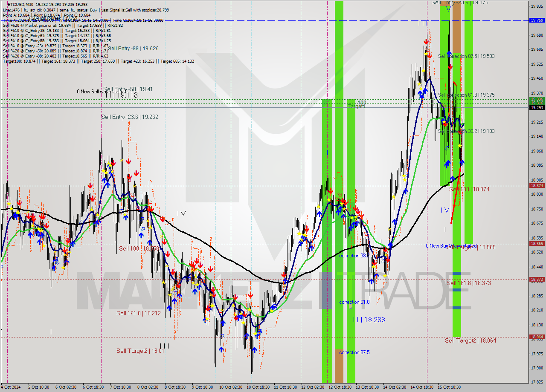Click the 17.825 price axis value
The height and width of the screenshot is (392, 546).
coord(536,382)
